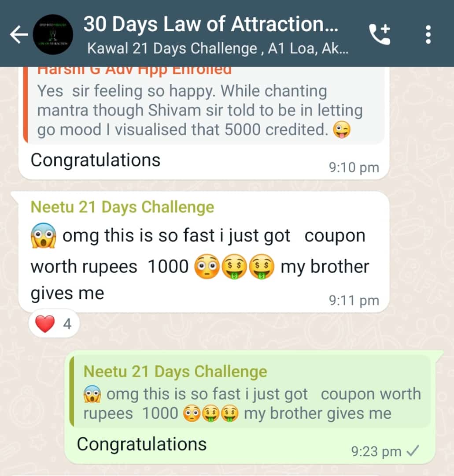
Task: Tap the participant list 'Kawal 21 Days Challenge, A1 Loa'
Action: tap(218, 48)
